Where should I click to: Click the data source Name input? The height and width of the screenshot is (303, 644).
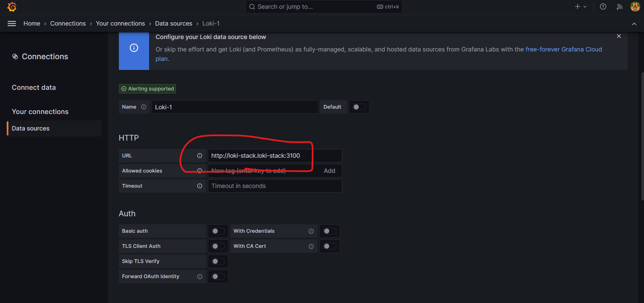(235, 107)
